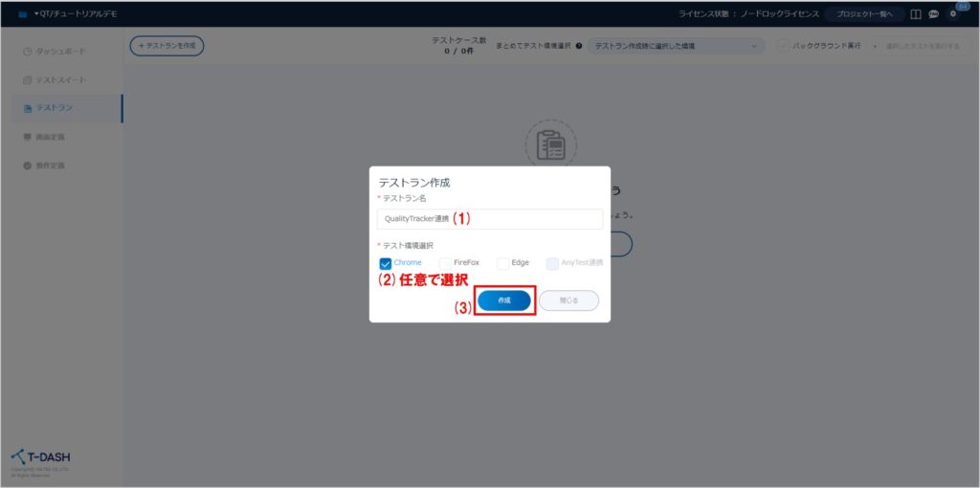
Task: Open the manual book icon in header
Action: (x=916, y=14)
